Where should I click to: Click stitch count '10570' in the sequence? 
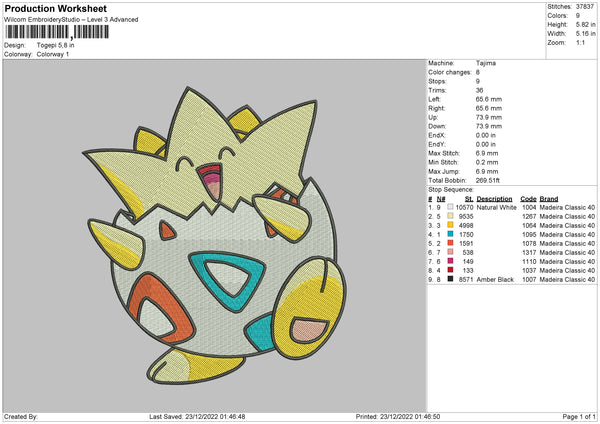coord(464,207)
